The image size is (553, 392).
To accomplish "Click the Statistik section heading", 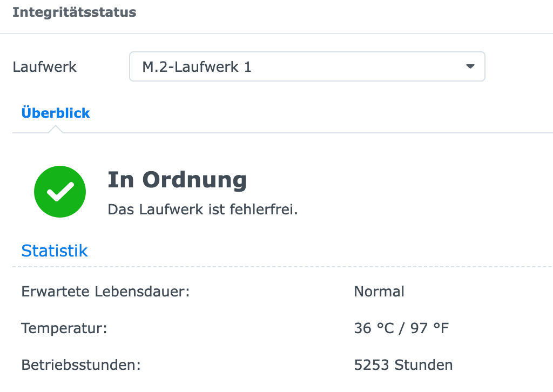I will [55, 251].
